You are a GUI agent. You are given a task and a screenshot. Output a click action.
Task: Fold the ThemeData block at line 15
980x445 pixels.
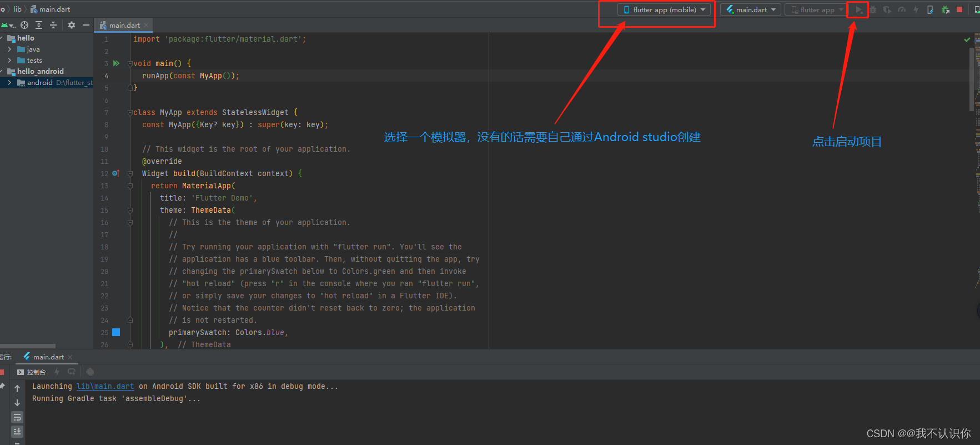point(130,210)
